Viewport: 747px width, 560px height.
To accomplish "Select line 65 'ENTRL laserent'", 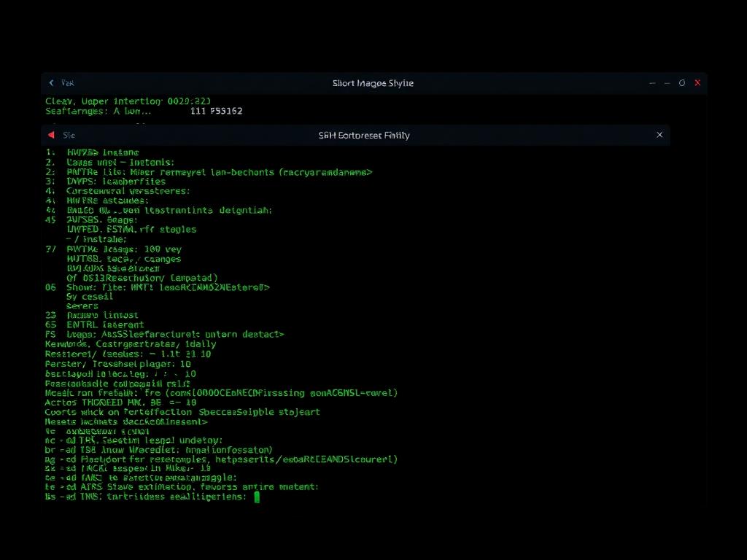I will tap(94, 324).
